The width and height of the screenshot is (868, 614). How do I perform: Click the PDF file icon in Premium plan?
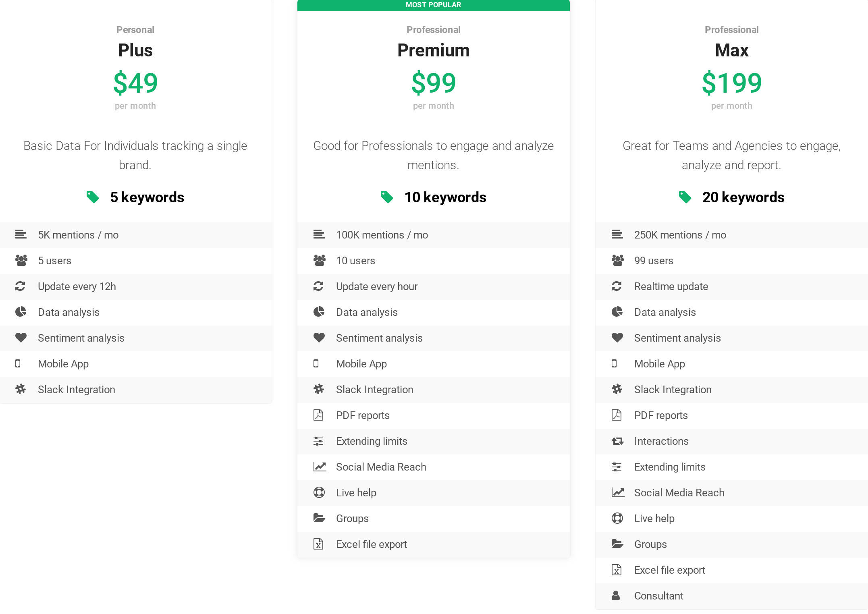point(318,415)
